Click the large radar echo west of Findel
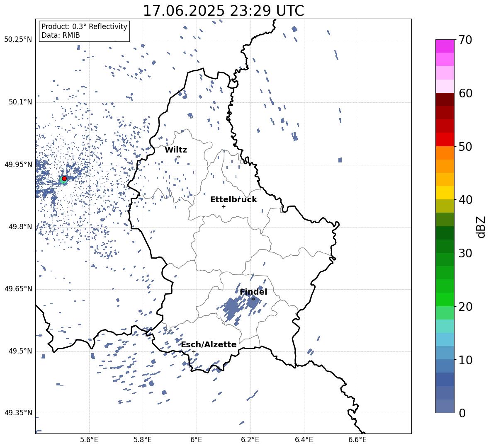Image resolution: width=491 pixels, height=448 pixels. 232,308
